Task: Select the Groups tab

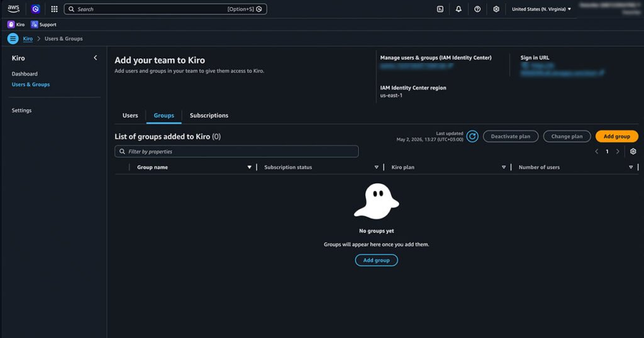Action: [164, 116]
